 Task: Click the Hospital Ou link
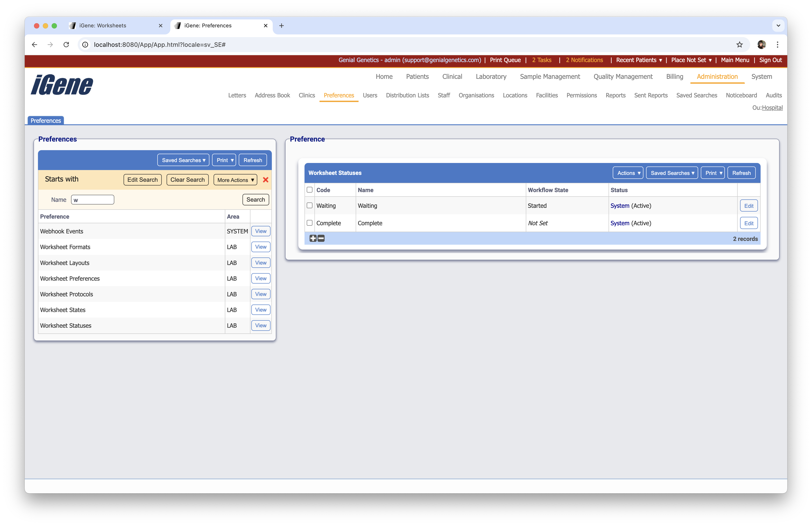772,108
